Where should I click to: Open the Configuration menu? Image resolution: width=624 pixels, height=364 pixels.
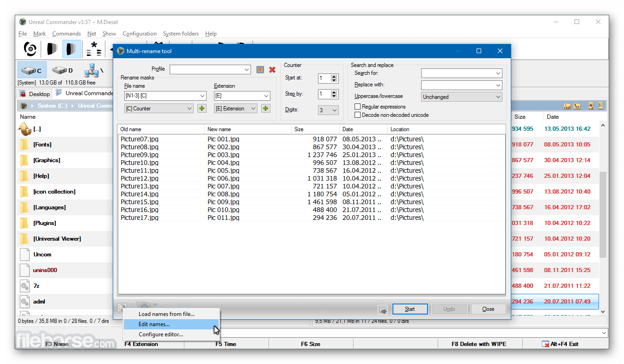coord(140,34)
